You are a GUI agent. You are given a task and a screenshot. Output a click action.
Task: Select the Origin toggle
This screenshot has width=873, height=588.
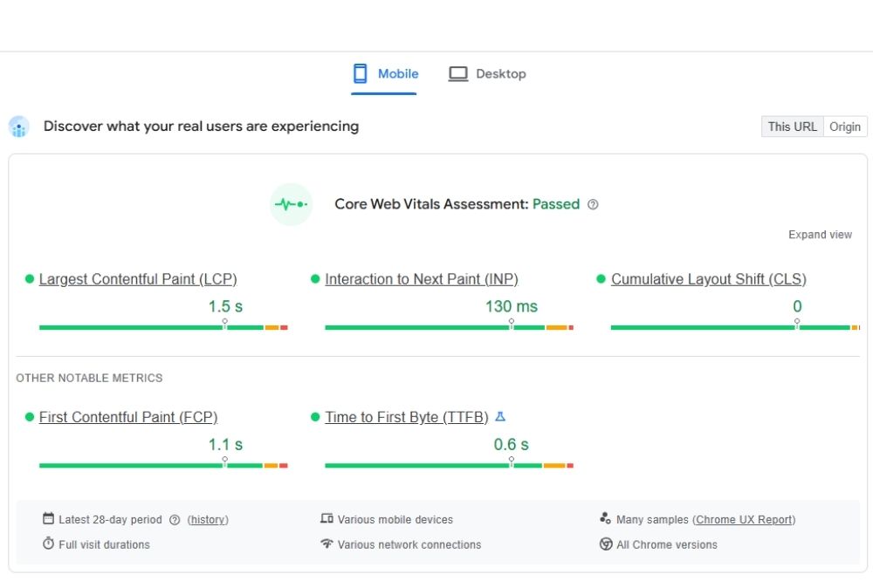click(x=844, y=126)
